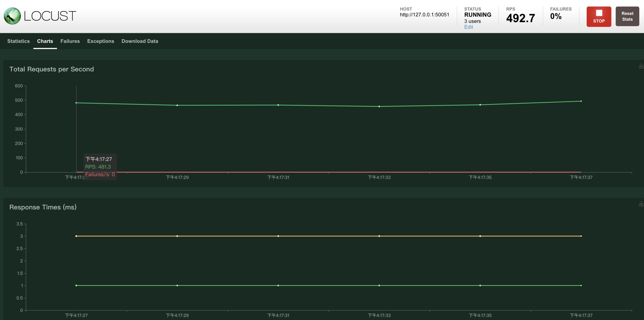This screenshot has height=320, width=644.
Task: Click x-axis label 下午4:17:35 in response chart
Action: (x=480, y=315)
